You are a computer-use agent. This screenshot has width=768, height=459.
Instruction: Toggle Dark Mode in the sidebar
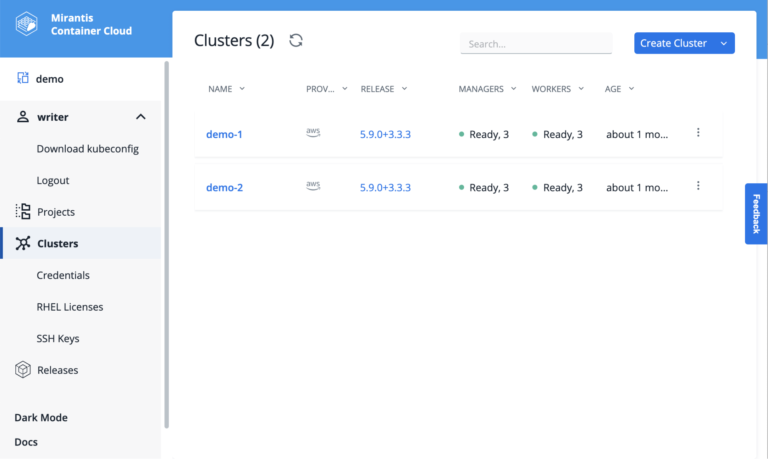pos(41,418)
